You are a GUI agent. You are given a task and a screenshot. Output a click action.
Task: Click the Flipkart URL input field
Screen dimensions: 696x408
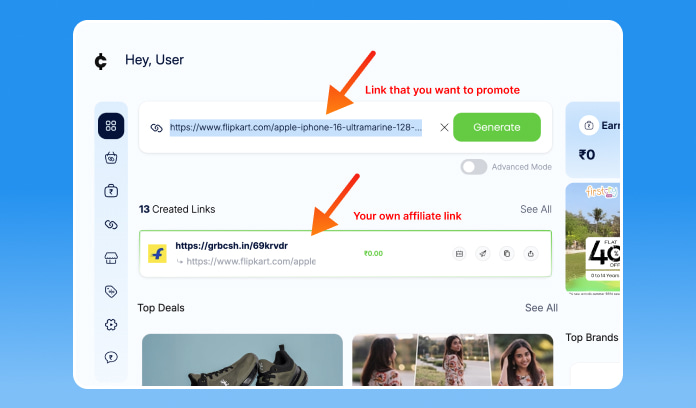pos(296,127)
